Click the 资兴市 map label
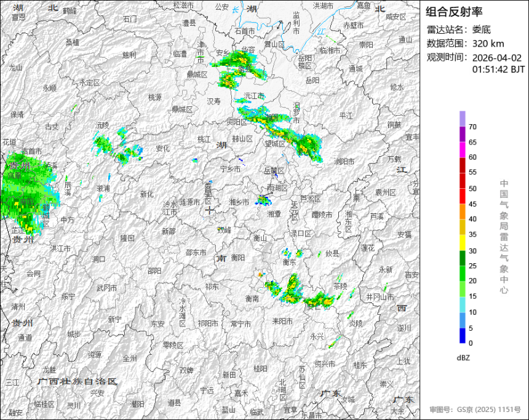The height and width of the screenshot is (420, 529). pos(325,364)
